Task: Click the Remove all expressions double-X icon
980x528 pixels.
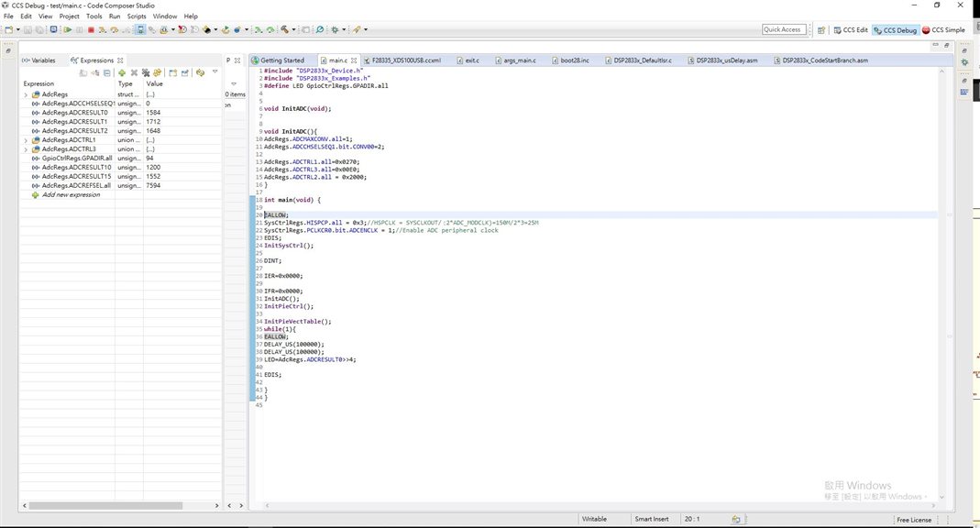Action: tap(146, 73)
